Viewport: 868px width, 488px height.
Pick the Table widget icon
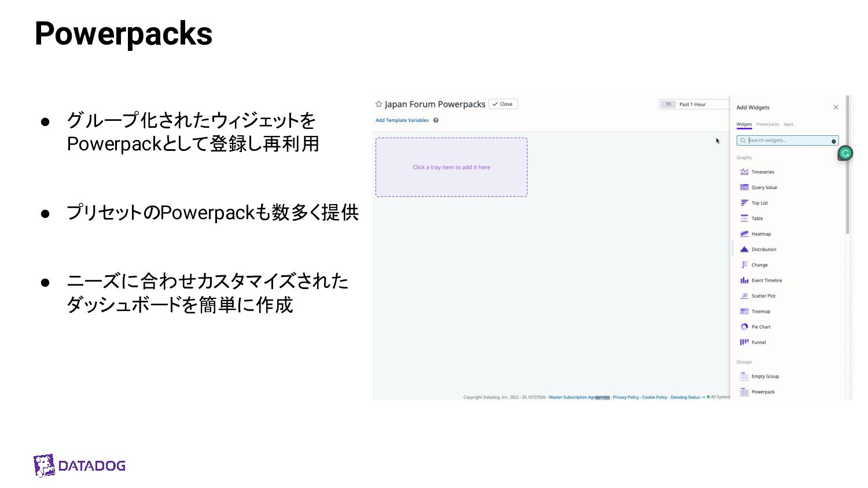coord(744,219)
